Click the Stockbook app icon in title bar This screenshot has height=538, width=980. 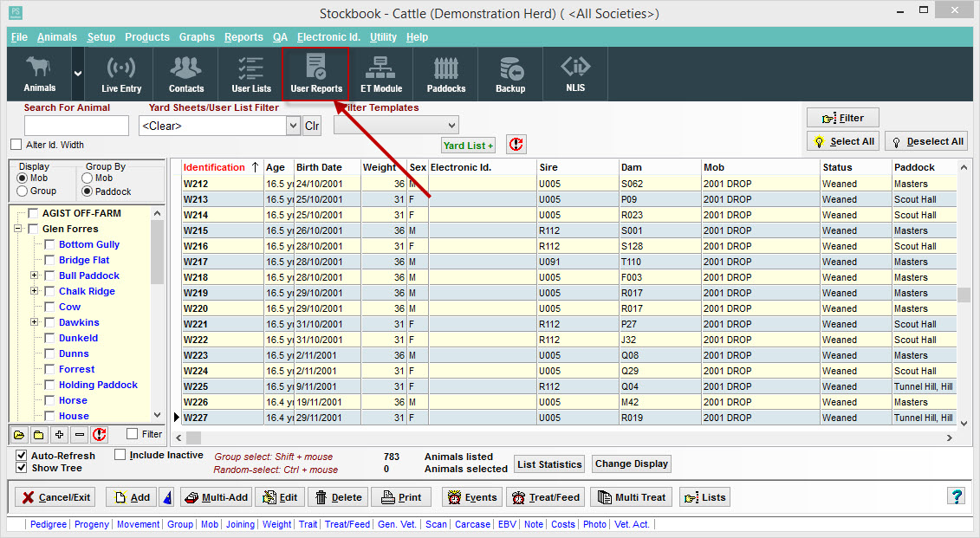coord(16,12)
